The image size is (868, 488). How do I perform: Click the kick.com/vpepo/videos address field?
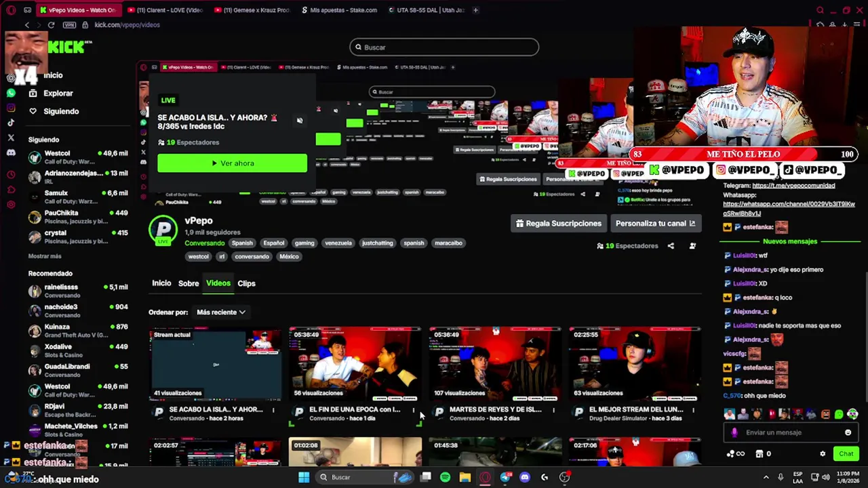point(127,25)
